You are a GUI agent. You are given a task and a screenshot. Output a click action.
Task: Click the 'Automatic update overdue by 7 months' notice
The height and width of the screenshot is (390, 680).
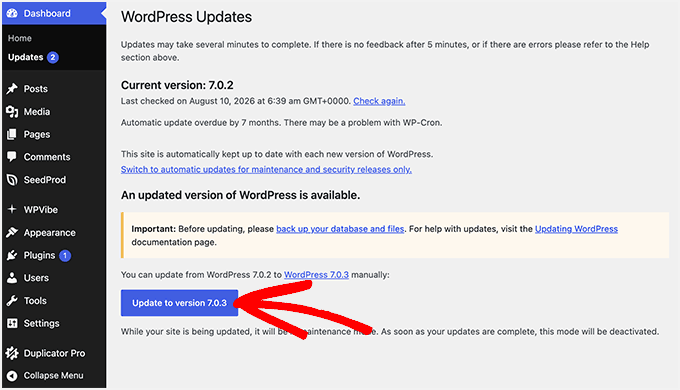click(281, 123)
